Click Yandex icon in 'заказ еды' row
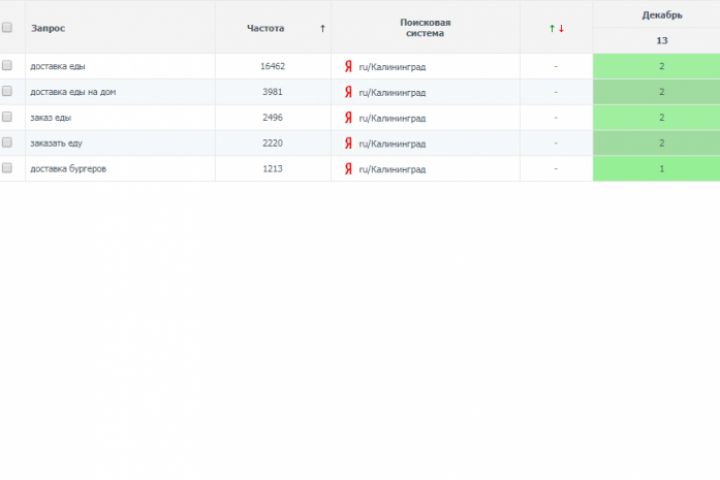Screen dimensions: 720x480 (x=349, y=118)
